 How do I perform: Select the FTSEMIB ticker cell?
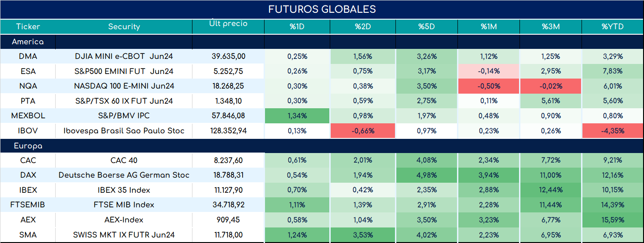tap(28, 205)
